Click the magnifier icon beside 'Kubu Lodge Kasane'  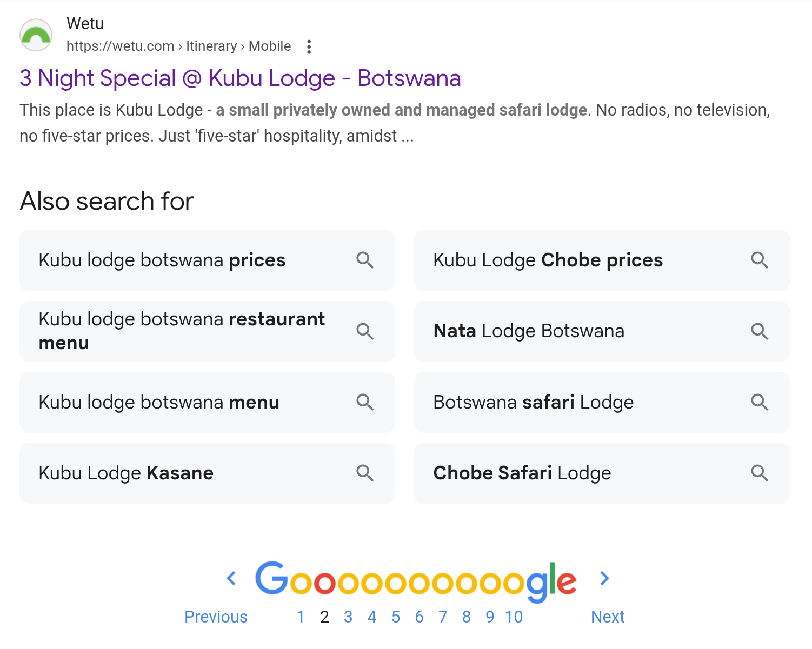tap(365, 473)
